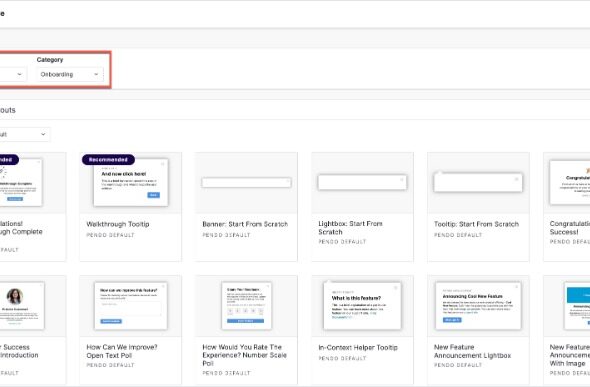Select the Success Introduction layout with portrait photo
Screen dimensions: 590x387
33,330
